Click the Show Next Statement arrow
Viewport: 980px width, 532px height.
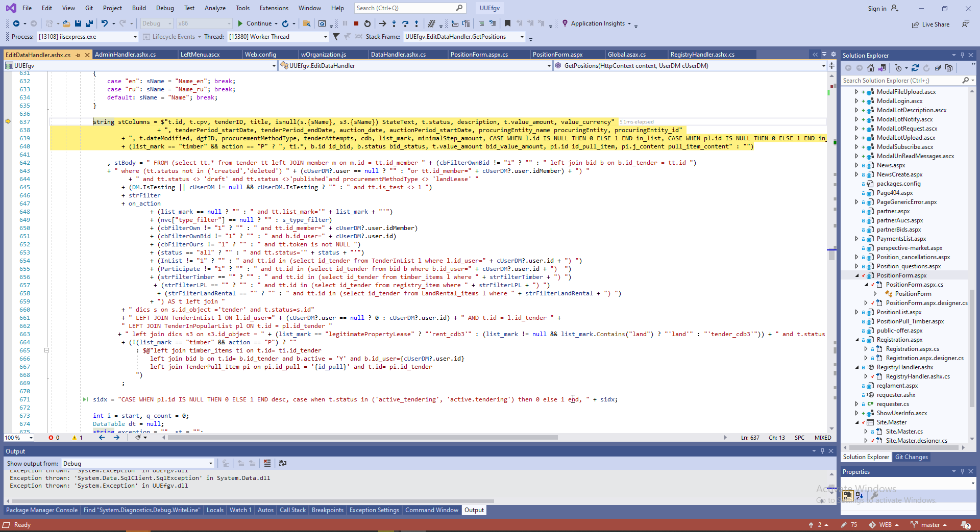pos(382,23)
